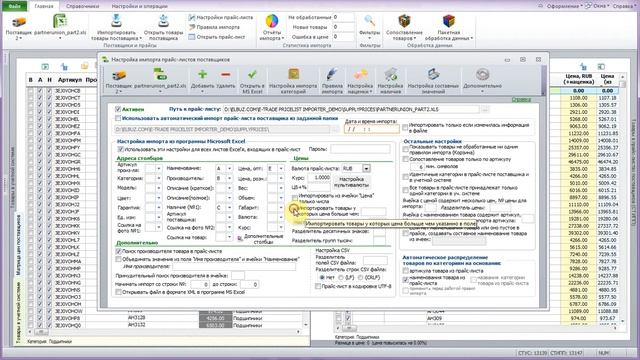This screenshot has height=360, width=640.
Task: Click Сопоставление товаров cube icon
Action: [404, 21]
